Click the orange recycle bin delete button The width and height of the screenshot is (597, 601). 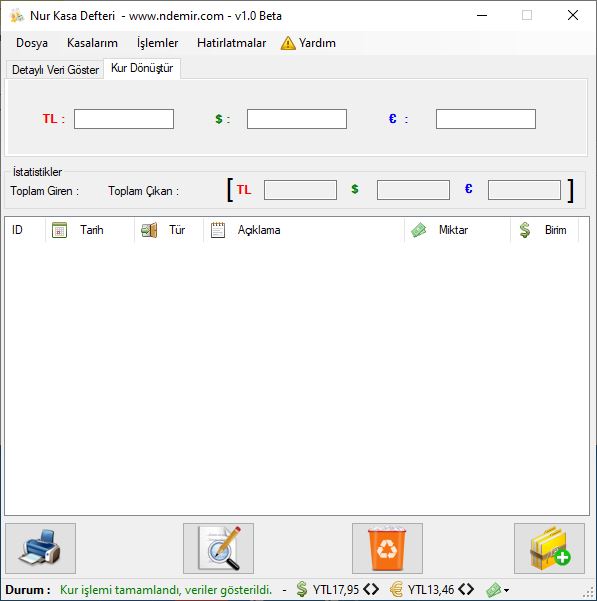pyautogui.click(x=387, y=548)
